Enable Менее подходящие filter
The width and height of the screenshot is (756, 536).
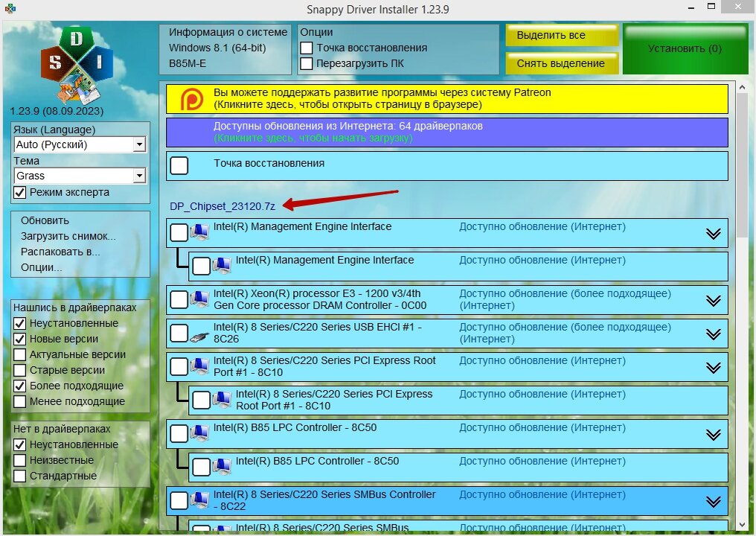point(20,401)
